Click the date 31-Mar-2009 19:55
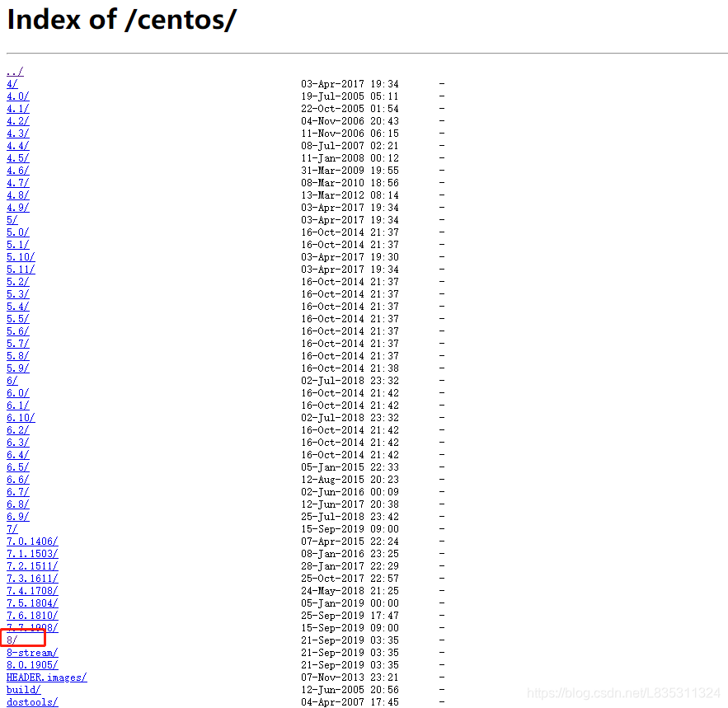The image size is (728, 708). pos(350,171)
